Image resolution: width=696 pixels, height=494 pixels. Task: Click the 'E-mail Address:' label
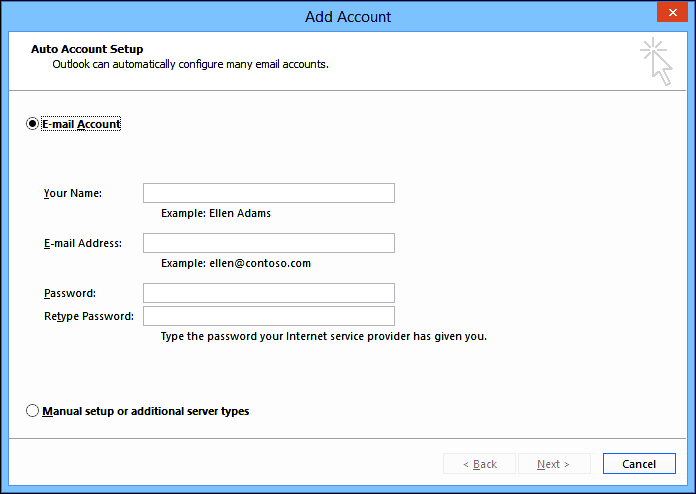[x=83, y=244]
